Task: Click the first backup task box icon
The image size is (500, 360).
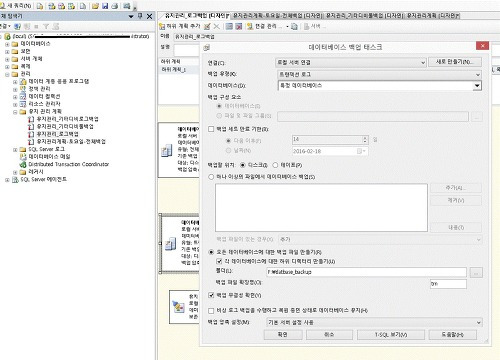Action: pyautogui.click(x=166, y=151)
